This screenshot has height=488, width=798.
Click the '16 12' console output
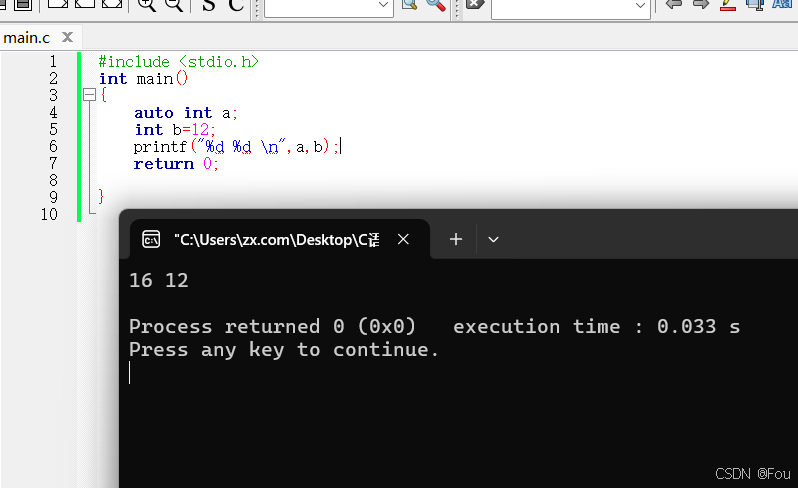pos(159,280)
